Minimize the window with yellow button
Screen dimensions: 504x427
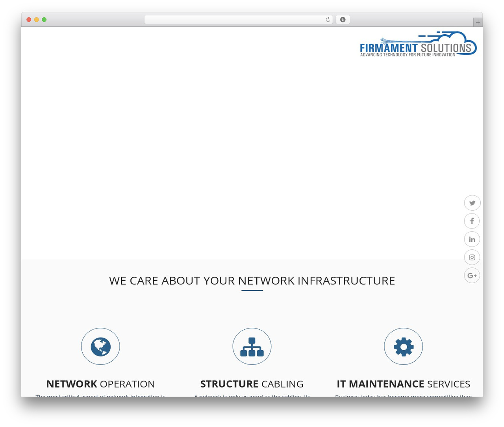pyautogui.click(x=37, y=20)
